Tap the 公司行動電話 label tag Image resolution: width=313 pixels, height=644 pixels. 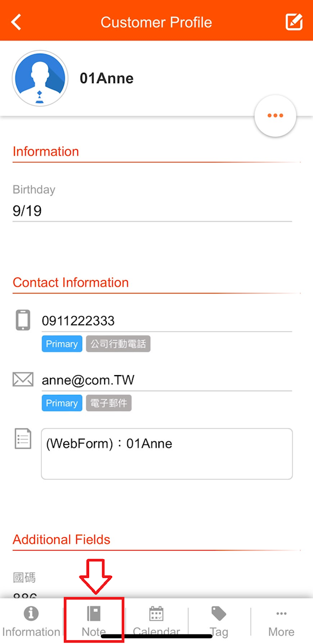point(118,344)
